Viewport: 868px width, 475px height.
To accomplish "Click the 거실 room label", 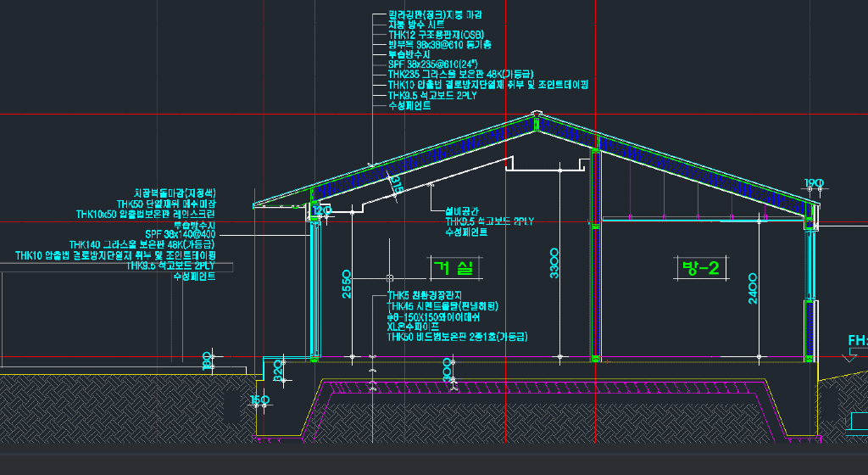I will click(x=453, y=268).
